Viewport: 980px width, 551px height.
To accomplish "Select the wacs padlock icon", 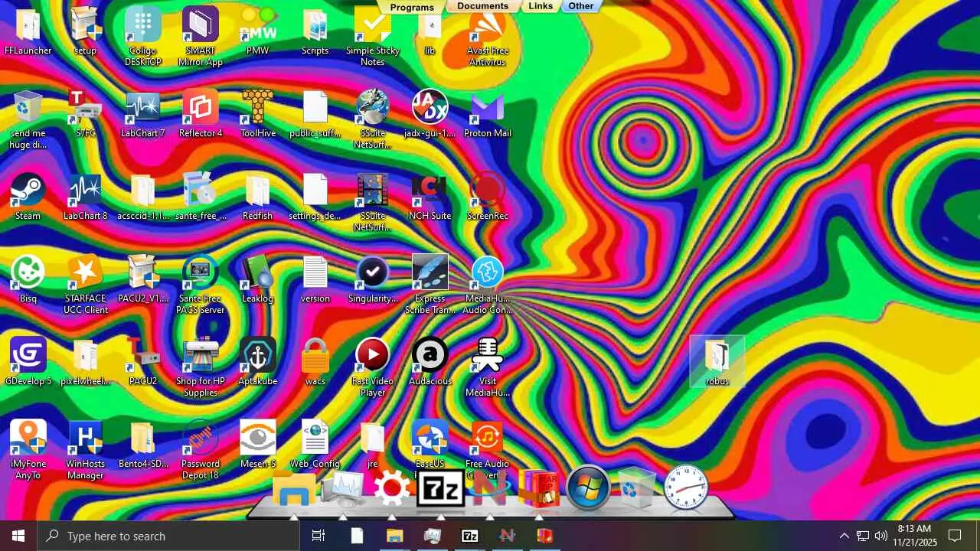I will point(315,362).
